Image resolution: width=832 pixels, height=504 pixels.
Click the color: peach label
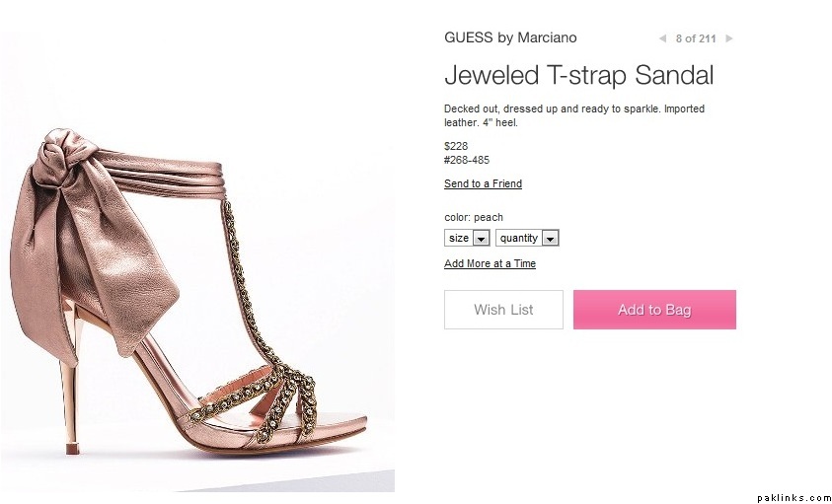[474, 217]
